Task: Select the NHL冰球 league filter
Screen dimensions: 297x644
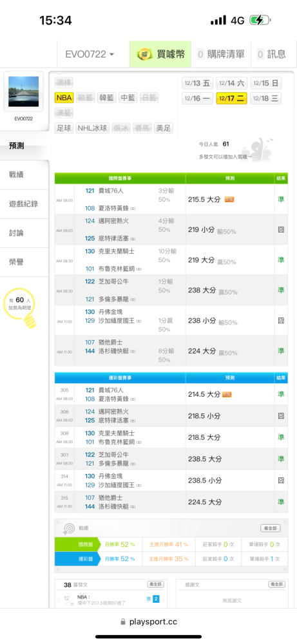Action: click(x=92, y=128)
